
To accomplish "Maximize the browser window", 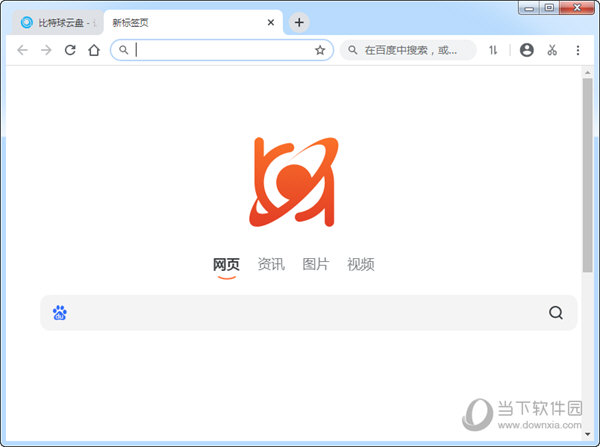I will [x=549, y=8].
